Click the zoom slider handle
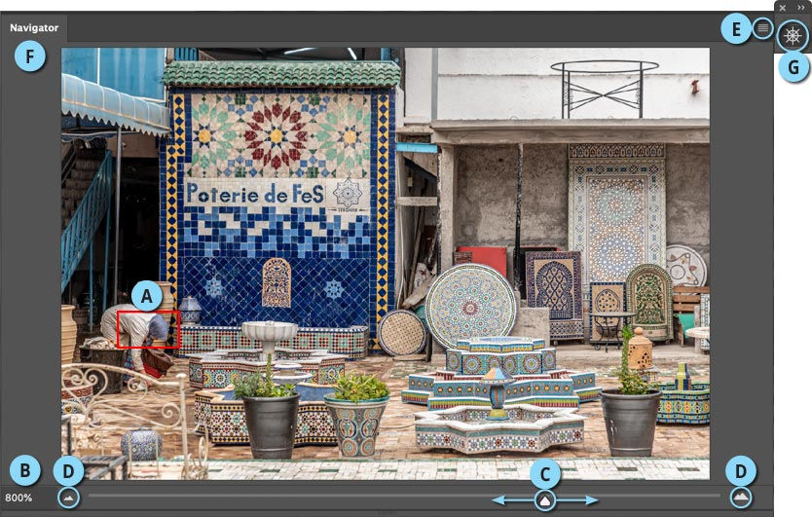The image size is (812, 517). (545, 499)
